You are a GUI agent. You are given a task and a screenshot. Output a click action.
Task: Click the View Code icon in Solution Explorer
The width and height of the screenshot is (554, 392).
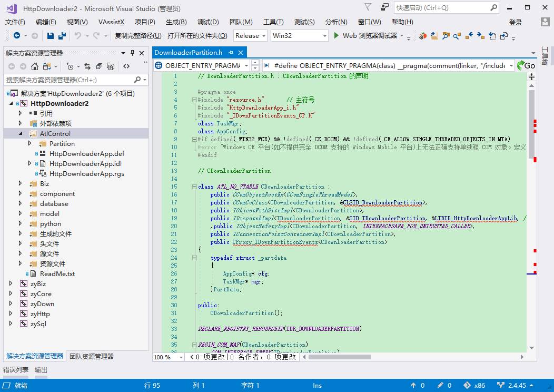tap(126, 66)
